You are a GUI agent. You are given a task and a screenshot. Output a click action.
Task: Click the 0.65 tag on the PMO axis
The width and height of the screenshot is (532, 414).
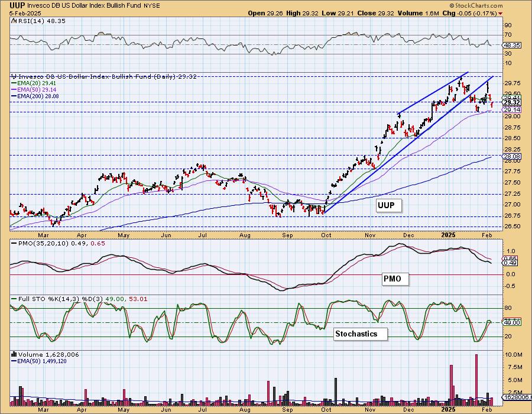point(511,258)
